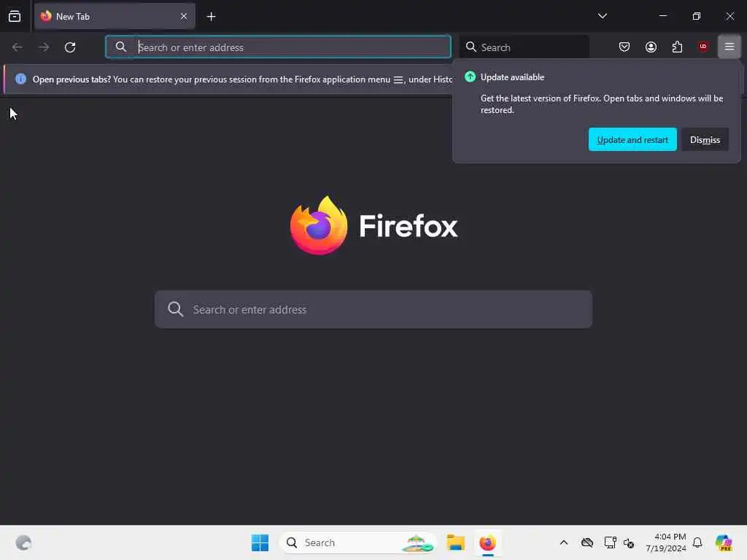
Task: Open the Firefox application hamburger menu
Action: [x=729, y=47]
